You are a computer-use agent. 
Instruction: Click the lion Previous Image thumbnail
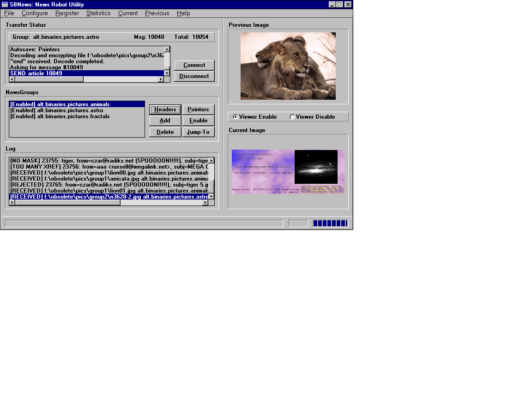click(288, 66)
